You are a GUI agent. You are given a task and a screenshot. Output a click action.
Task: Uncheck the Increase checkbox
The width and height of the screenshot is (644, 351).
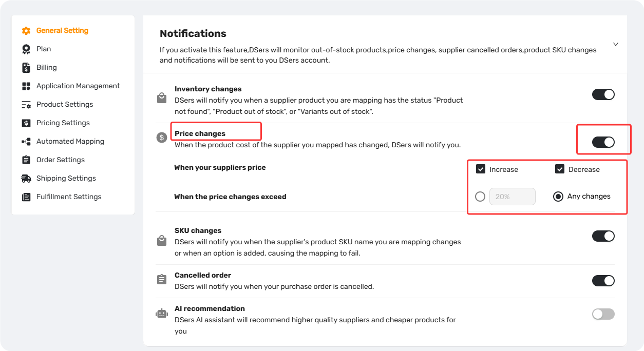[x=481, y=169]
